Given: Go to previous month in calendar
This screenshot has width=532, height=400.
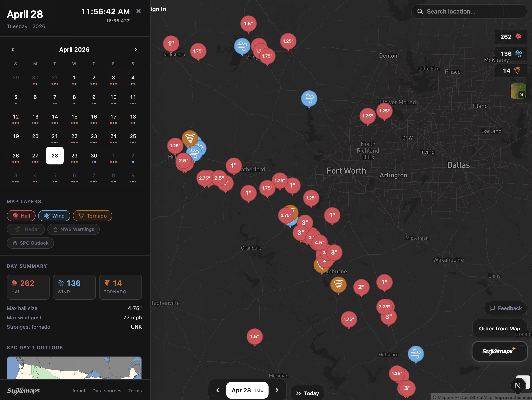Looking at the screenshot, I should (x=13, y=50).
